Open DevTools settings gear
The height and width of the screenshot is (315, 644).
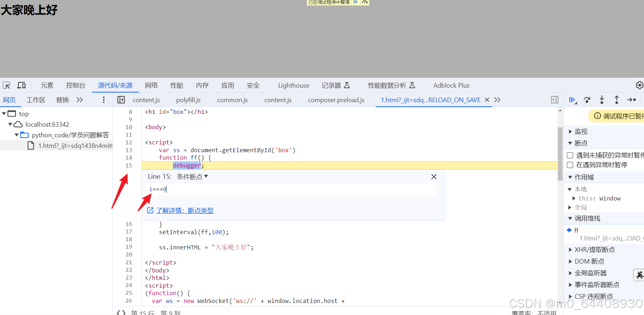coord(639,85)
